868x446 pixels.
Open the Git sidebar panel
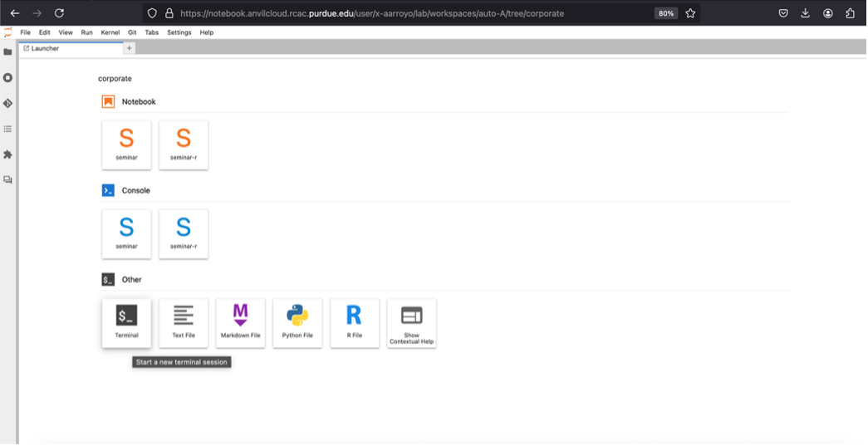pos(8,103)
